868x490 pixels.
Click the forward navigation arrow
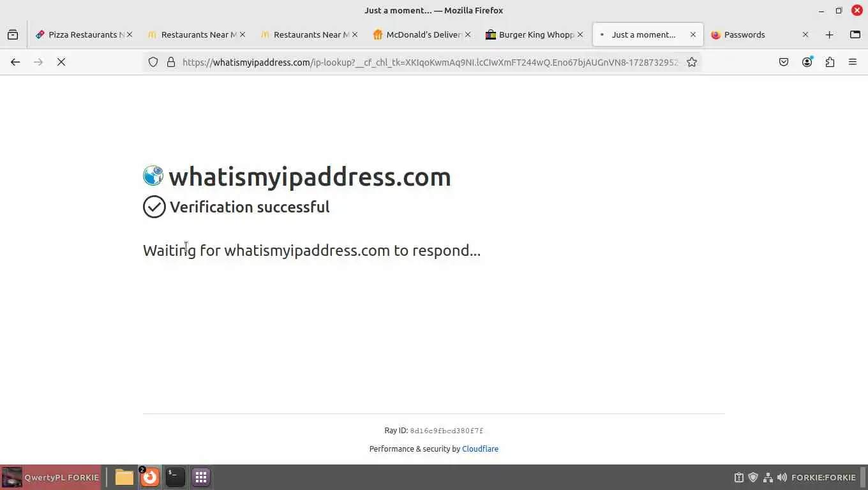pyautogui.click(x=38, y=62)
